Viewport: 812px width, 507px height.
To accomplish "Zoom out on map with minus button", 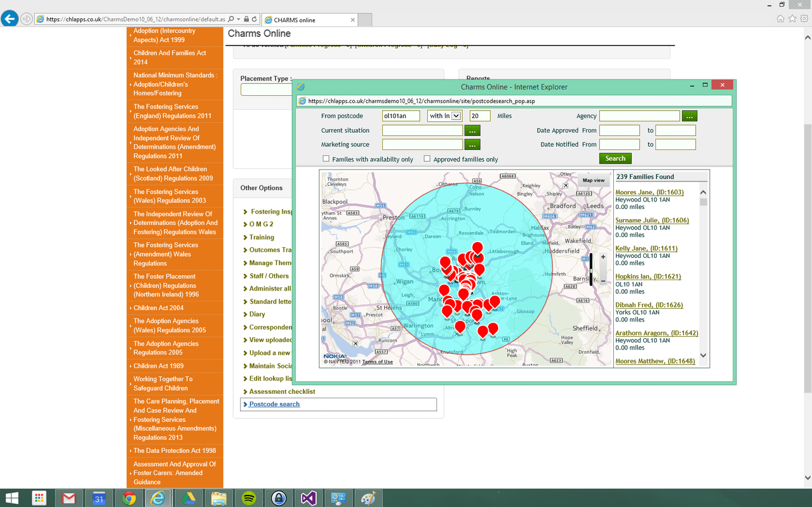I will pyautogui.click(x=602, y=280).
